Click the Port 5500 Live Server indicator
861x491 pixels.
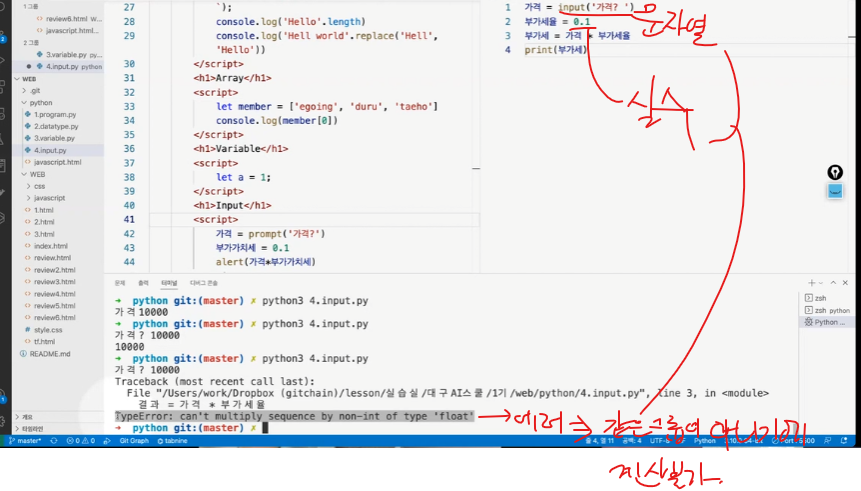[x=793, y=440]
